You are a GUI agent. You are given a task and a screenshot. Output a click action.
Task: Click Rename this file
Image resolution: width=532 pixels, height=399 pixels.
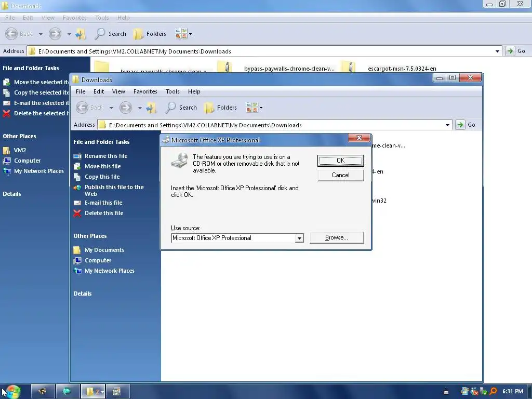pyautogui.click(x=106, y=156)
